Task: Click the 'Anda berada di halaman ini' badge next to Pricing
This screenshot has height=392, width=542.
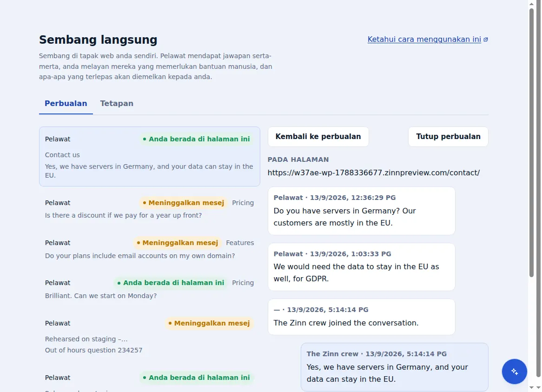Action: coord(171,283)
